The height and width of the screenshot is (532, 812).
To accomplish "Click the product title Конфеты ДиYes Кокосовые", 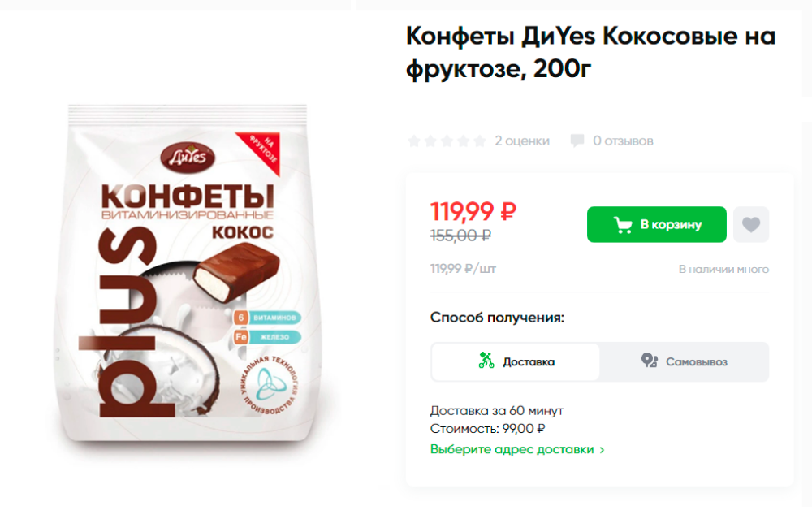I will [591, 52].
